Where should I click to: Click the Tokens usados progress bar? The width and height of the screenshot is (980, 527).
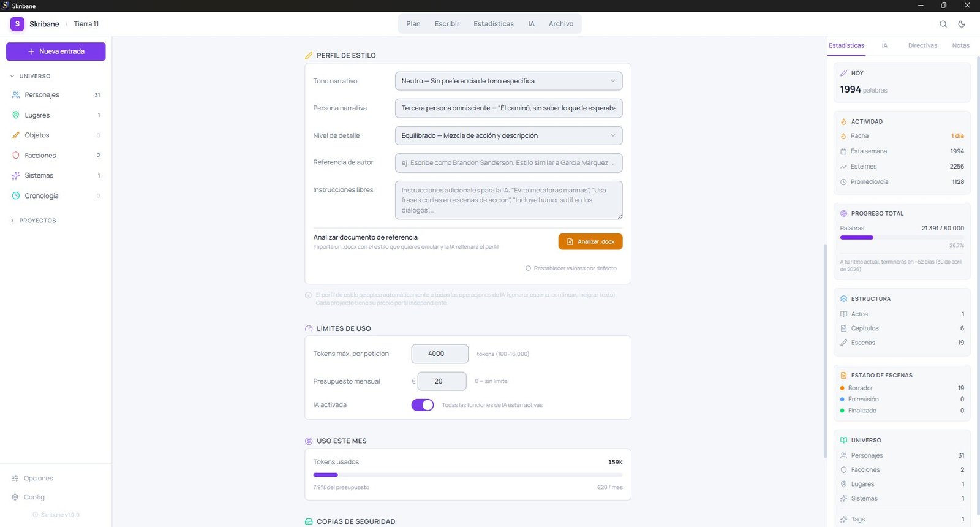click(467, 475)
